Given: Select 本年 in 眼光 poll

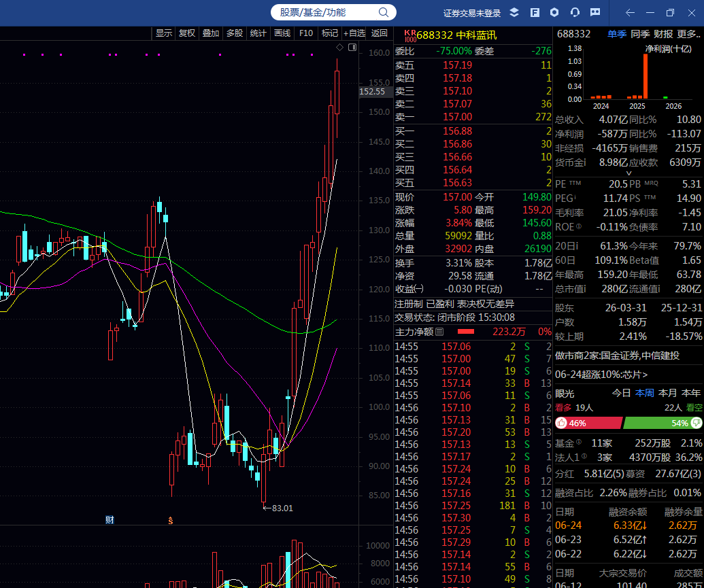Looking at the screenshot, I should (x=690, y=393).
